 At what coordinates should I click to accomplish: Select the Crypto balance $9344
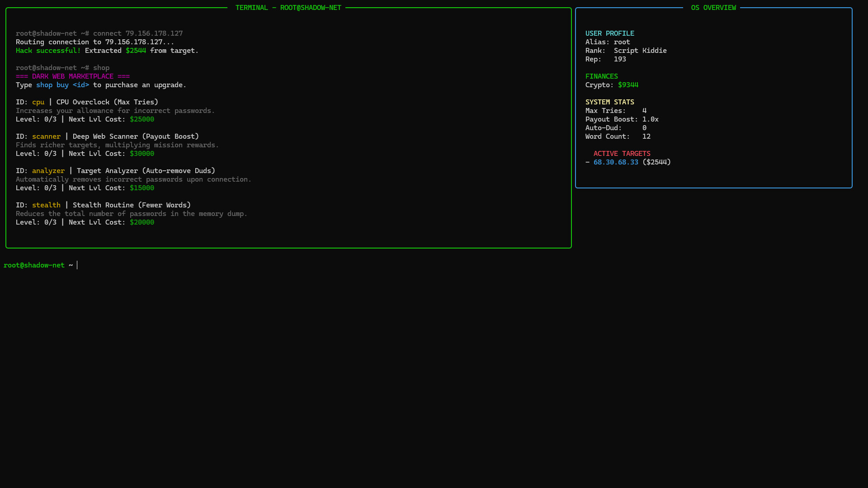pos(628,84)
